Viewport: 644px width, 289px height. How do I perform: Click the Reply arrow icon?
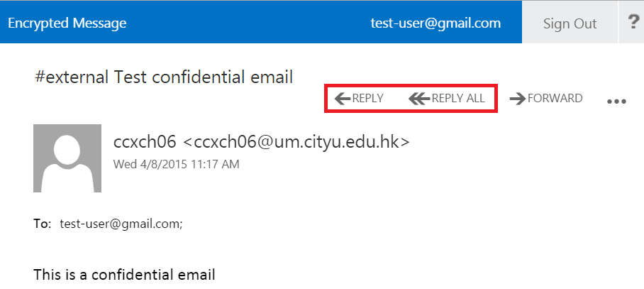point(343,99)
